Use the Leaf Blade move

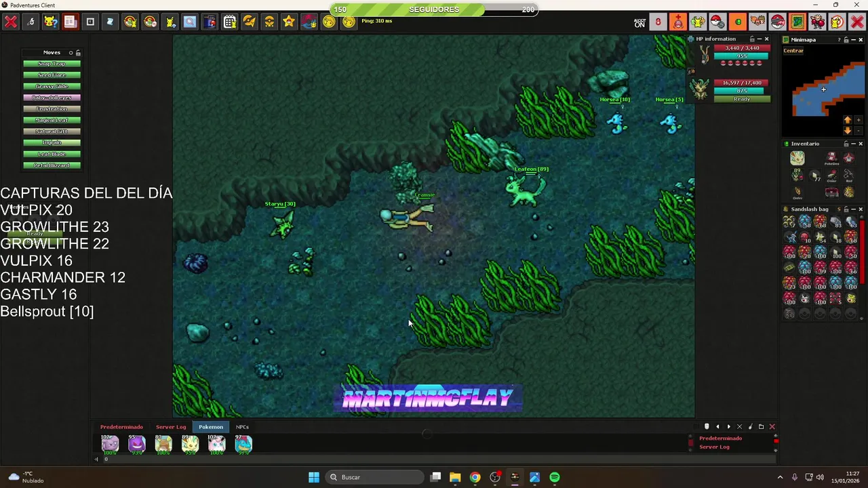click(52, 154)
